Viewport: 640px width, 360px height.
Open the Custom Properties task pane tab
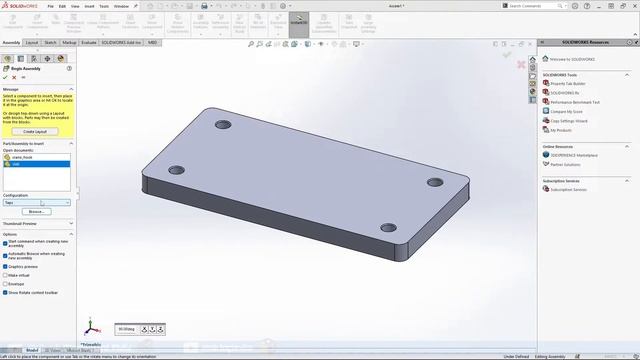coord(532,100)
